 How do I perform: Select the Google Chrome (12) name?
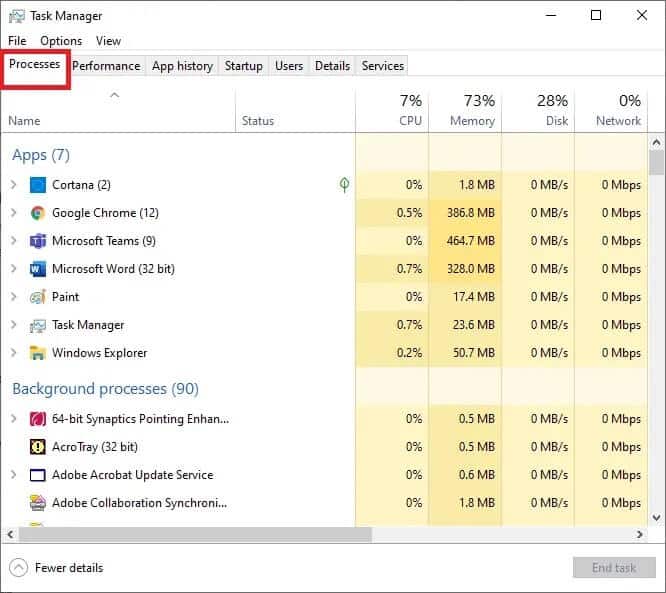click(105, 213)
